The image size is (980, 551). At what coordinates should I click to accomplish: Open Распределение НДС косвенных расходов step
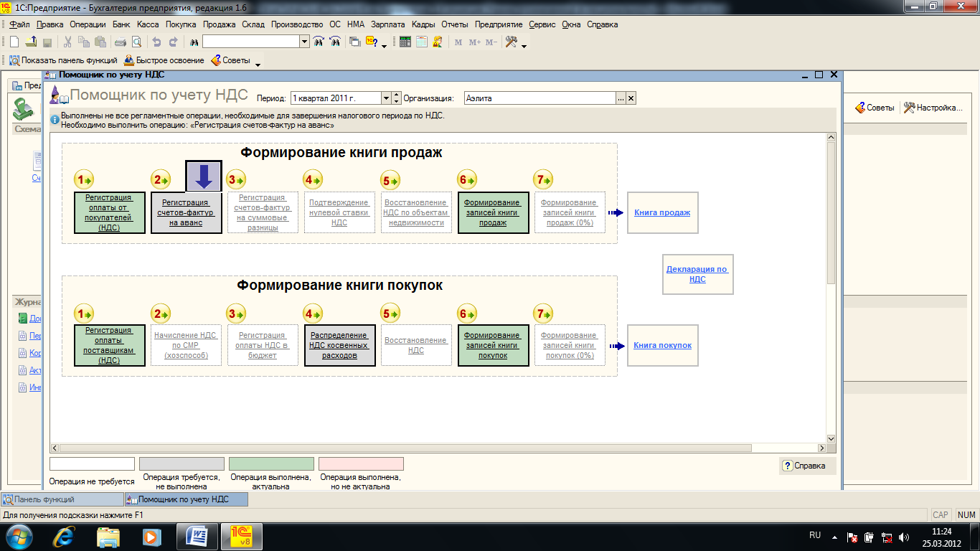click(x=339, y=345)
